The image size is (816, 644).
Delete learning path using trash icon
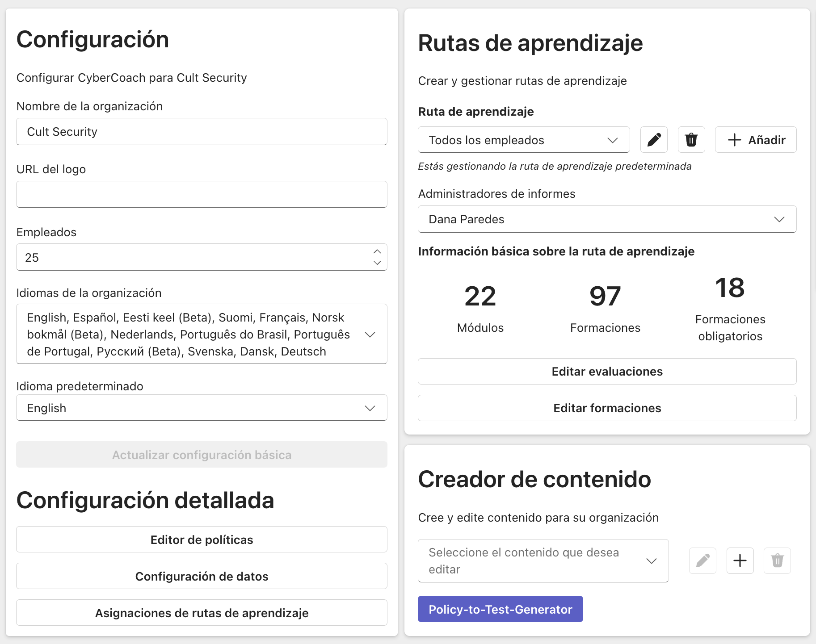tap(691, 140)
